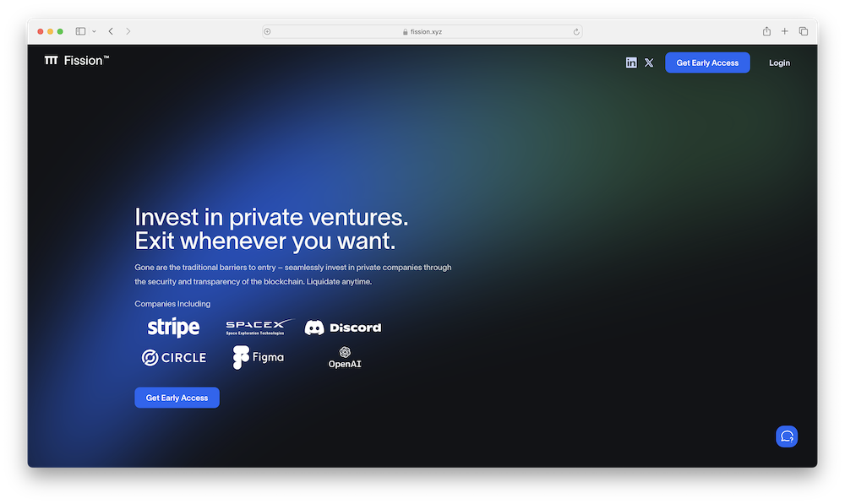Open Fission's LinkedIn page icon

pyautogui.click(x=631, y=63)
